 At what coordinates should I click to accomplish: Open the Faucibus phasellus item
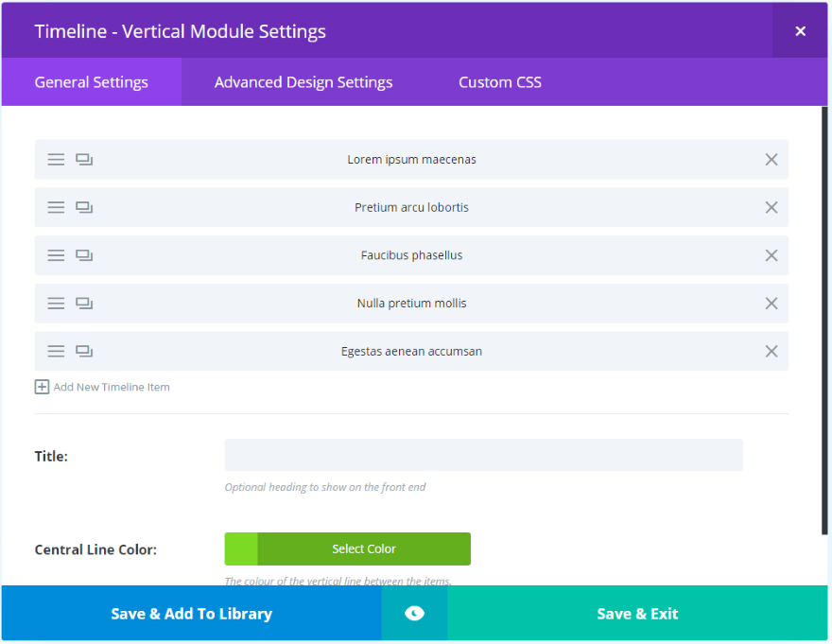coord(412,255)
